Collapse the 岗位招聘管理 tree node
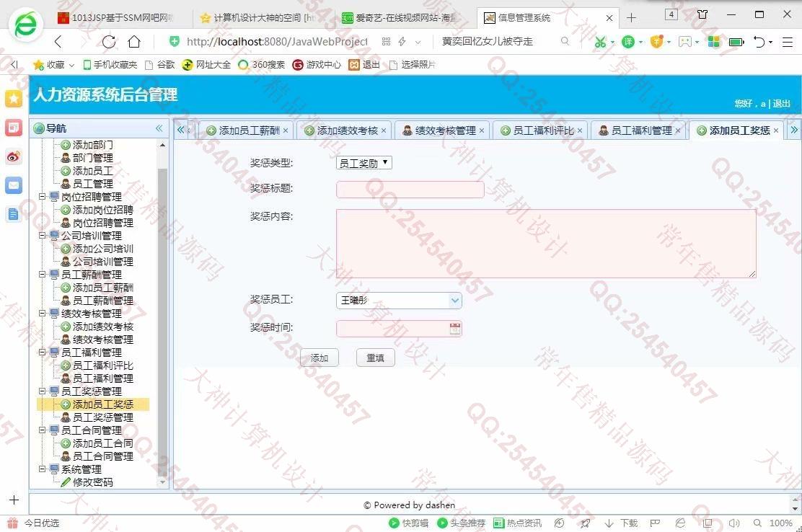Image resolution: width=802 pixels, height=532 pixels. point(43,197)
